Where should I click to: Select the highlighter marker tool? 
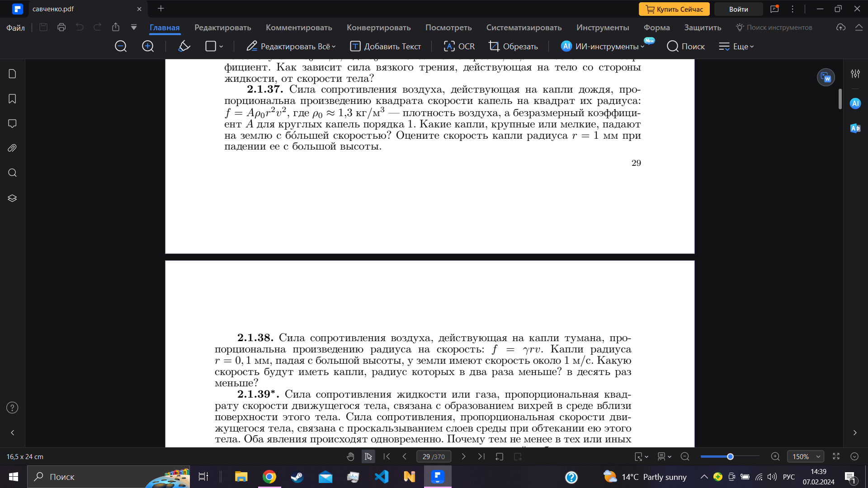(184, 46)
